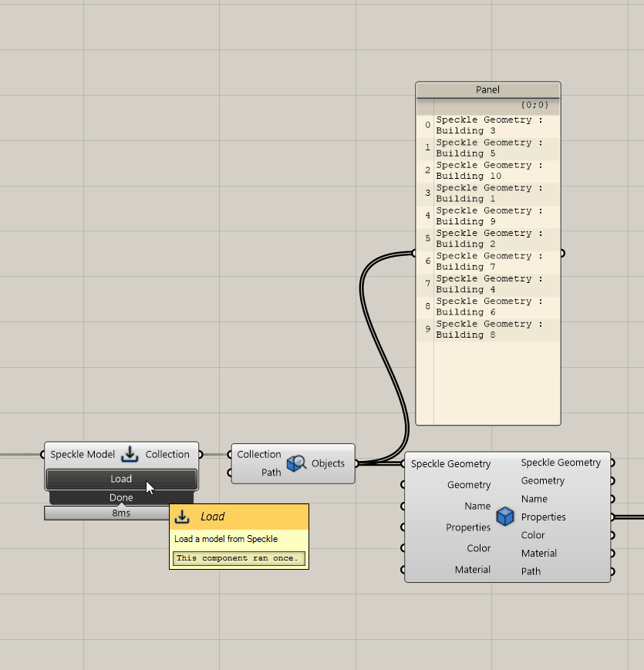The width and height of the screenshot is (644, 670).
Task: Click the Path input of Query Objects
Action: [271, 472]
